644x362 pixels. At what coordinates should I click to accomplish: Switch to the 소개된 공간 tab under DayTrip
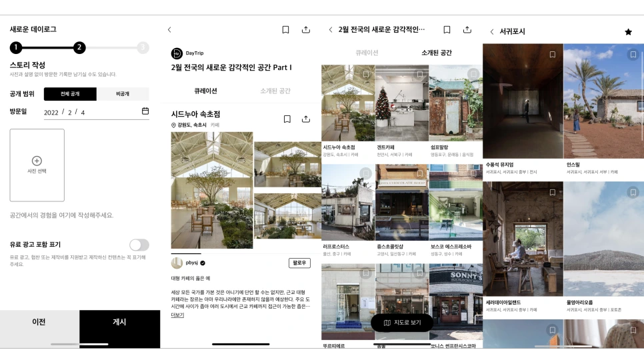275,91
